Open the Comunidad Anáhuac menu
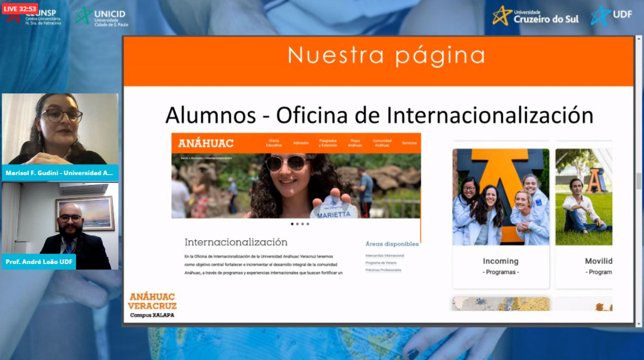644x360 pixels. (382, 143)
